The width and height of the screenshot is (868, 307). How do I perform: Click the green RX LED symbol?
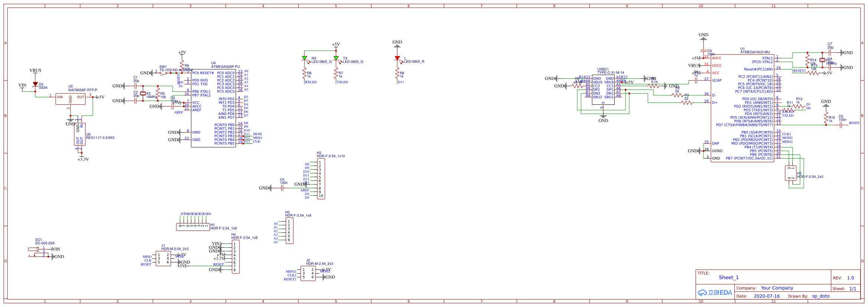coord(304,58)
